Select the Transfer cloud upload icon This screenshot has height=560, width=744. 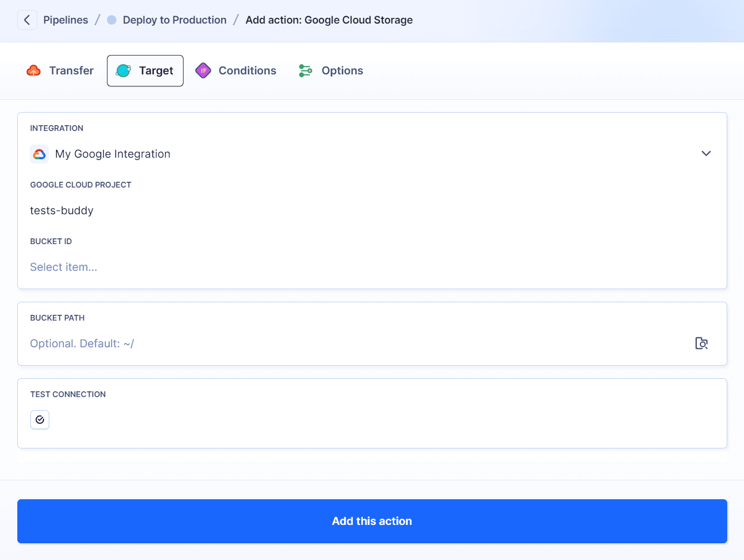point(34,70)
